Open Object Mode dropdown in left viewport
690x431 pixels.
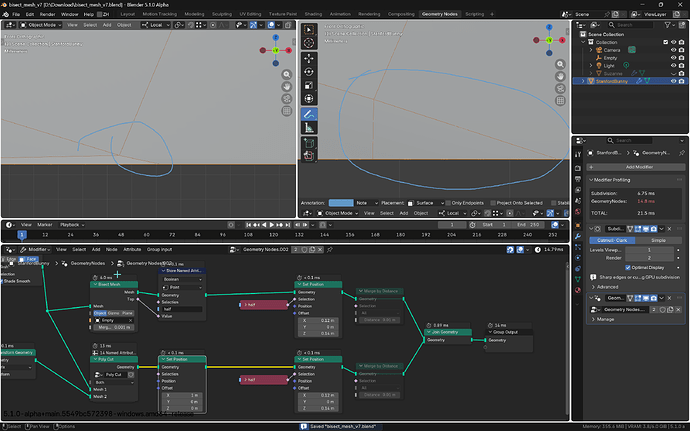pyautogui.click(x=40, y=25)
